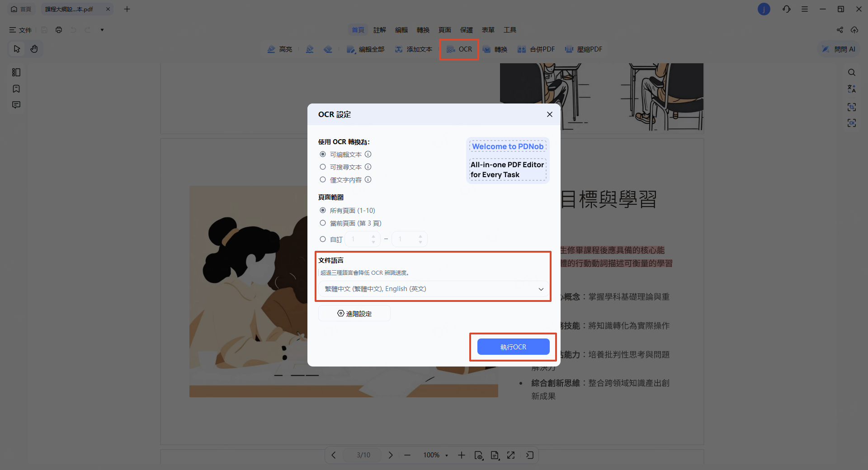
Task: Select the hand pan tool
Action: [34, 49]
